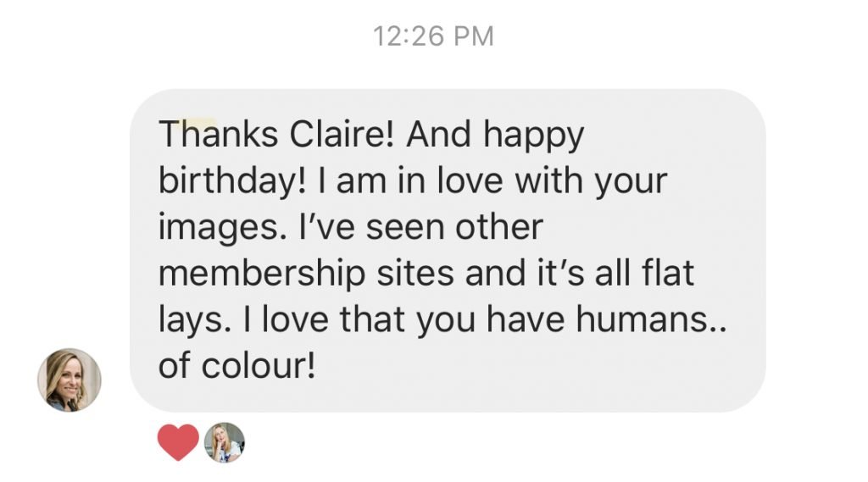This screenshot has width=868, height=482.
Task: Tap the small reactor avatar next to heart
Action: pos(225,442)
